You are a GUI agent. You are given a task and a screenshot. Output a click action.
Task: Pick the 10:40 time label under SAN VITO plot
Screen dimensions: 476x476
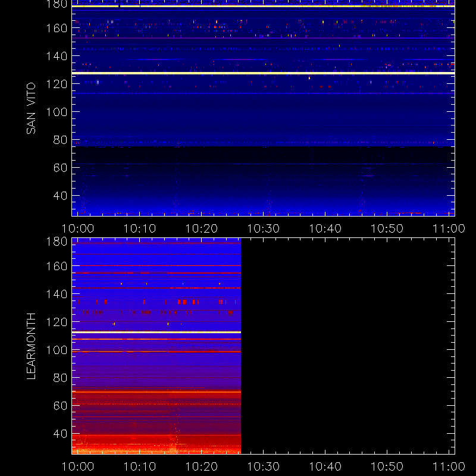pyautogui.click(x=325, y=228)
